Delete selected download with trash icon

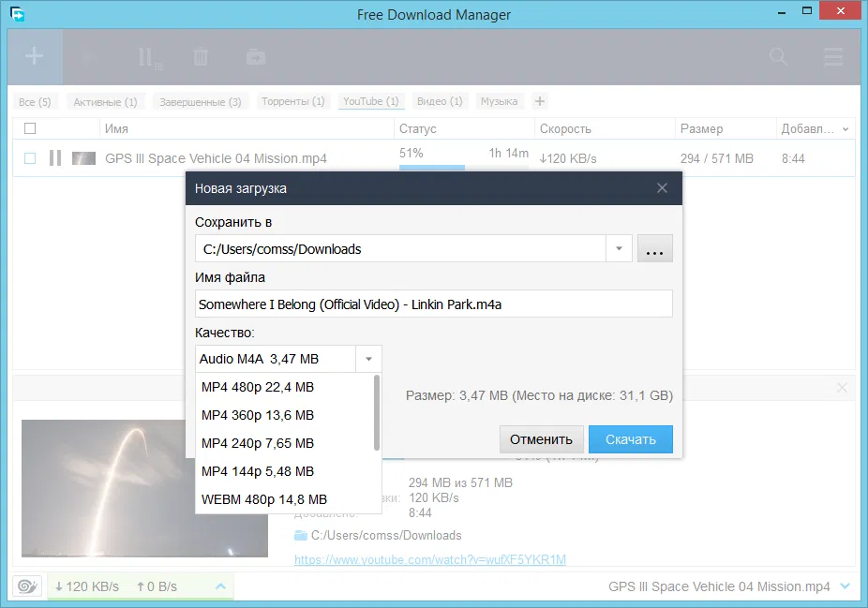201,57
